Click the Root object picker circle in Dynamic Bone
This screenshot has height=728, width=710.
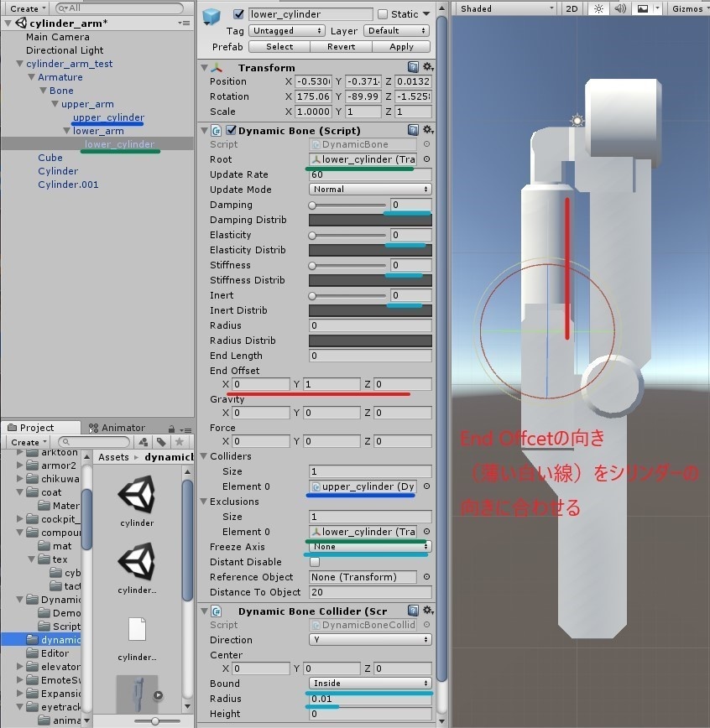[426, 159]
